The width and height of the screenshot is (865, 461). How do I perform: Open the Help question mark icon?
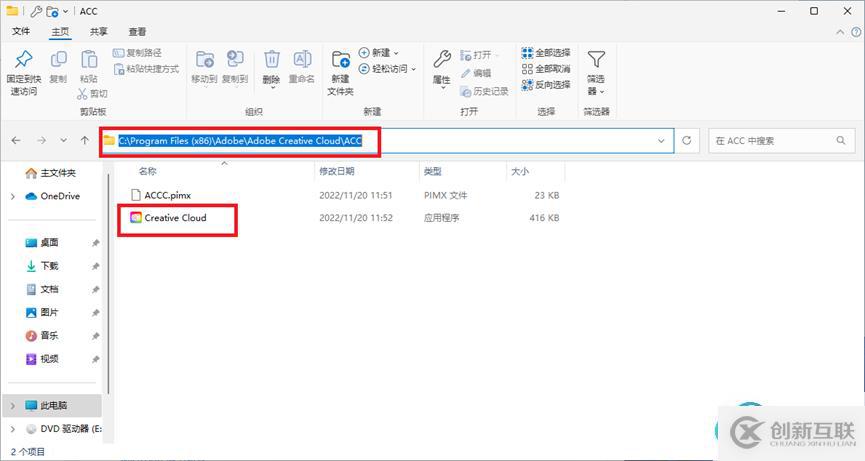pos(856,32)
